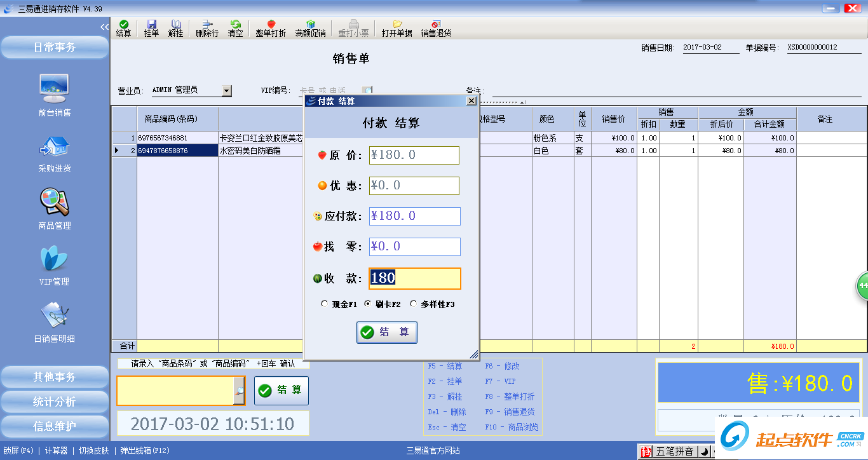
Task: Open the 信息维护 sidebar section
Action: [x=55, y=426]
